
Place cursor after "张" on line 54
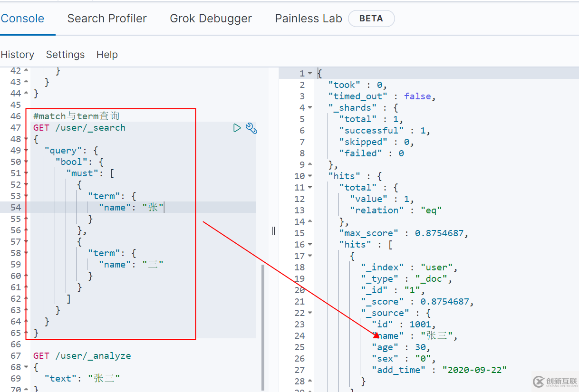tap(164, 208)
